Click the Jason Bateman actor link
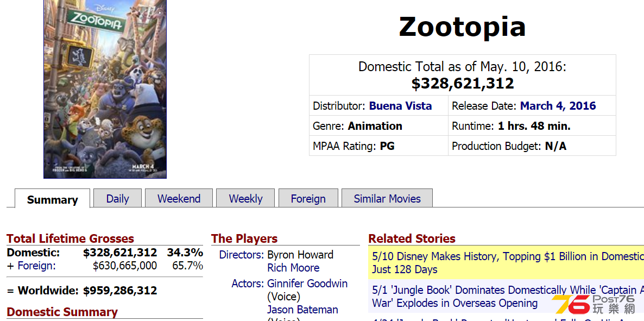The height and width of the screenshot is (321, 644). [x=302, y=310]
